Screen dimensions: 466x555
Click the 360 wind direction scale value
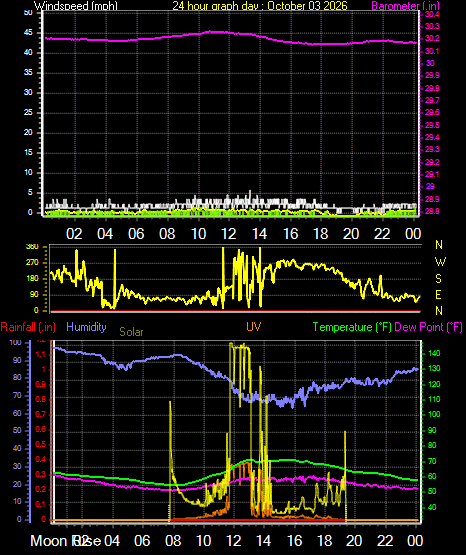click(x=33, y=247)
